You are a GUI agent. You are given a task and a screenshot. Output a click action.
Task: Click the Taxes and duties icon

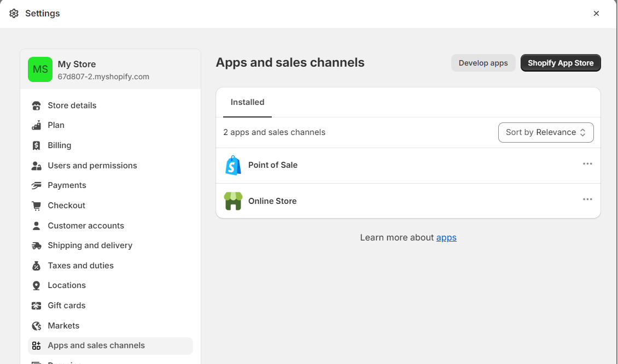(x=36, y=266)
